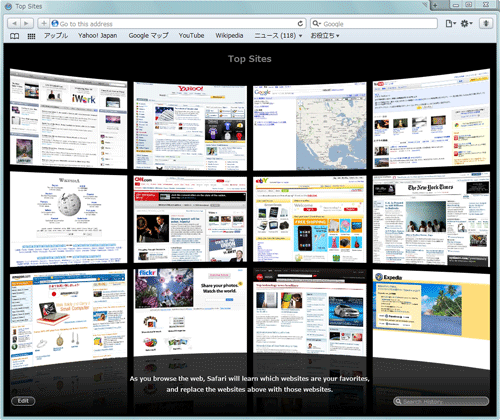Click the Google search field
This screenshot has width=500, height=420.
tap(374, 23)
